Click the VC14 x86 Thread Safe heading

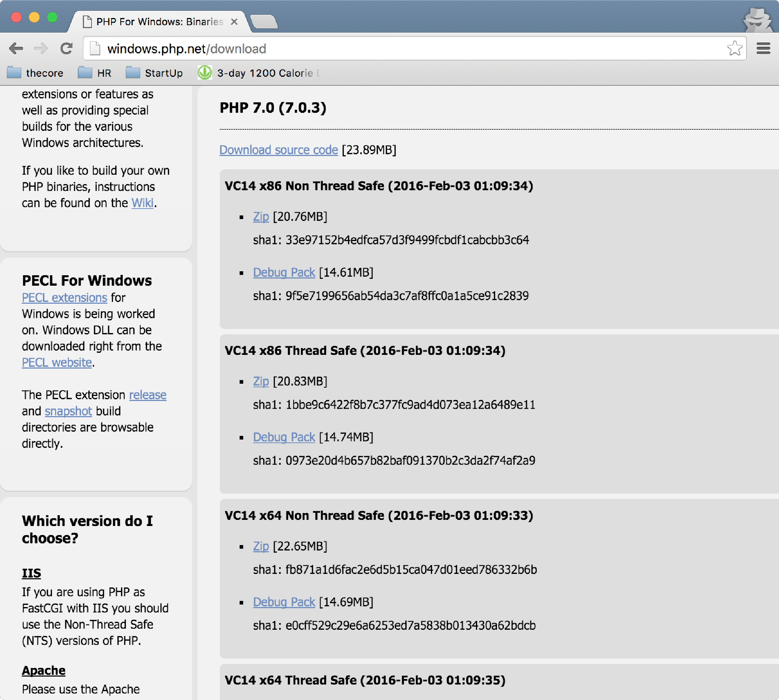pos(365,351)
